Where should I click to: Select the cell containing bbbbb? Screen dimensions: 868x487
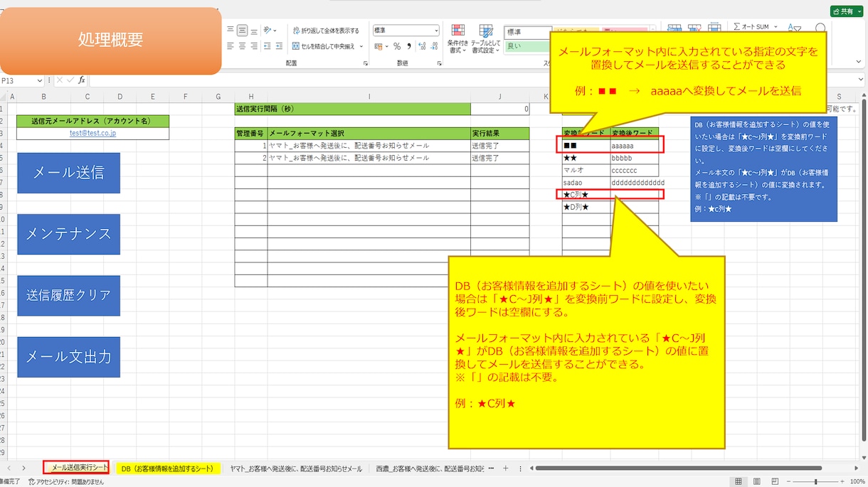tap(634, 158)
